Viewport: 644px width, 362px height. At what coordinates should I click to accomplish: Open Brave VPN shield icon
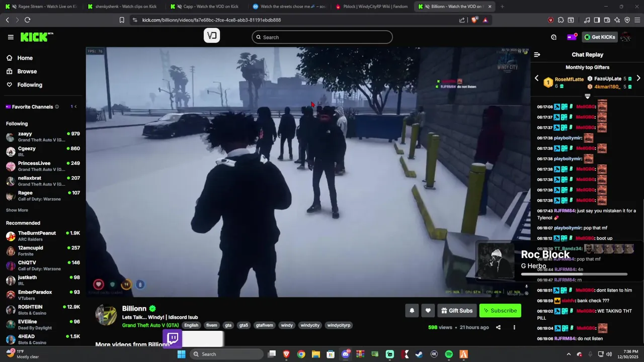click(627, 20)
